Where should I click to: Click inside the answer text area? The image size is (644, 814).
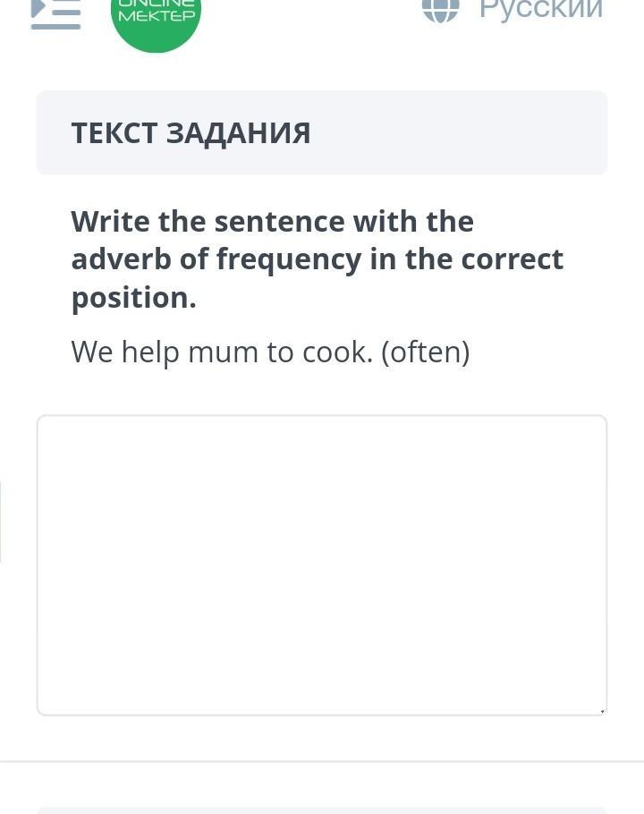pos(322,564)
